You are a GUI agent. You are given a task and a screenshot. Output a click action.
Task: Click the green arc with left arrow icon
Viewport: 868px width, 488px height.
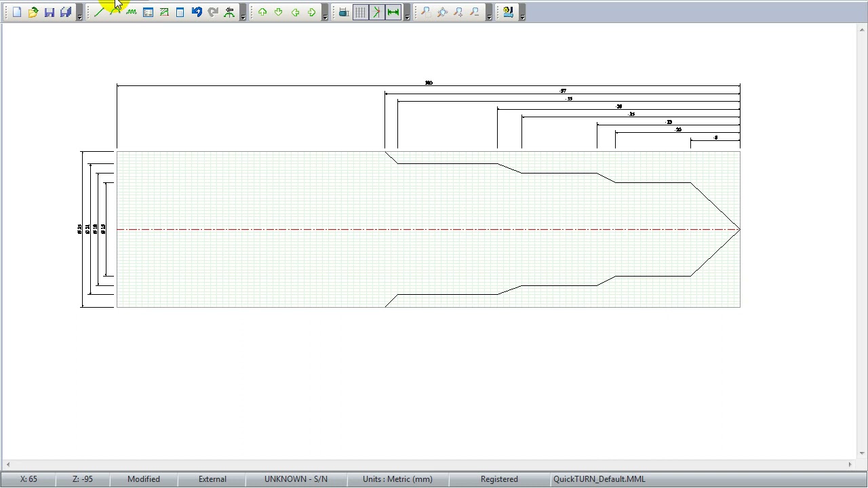click(x=229, y=12)
